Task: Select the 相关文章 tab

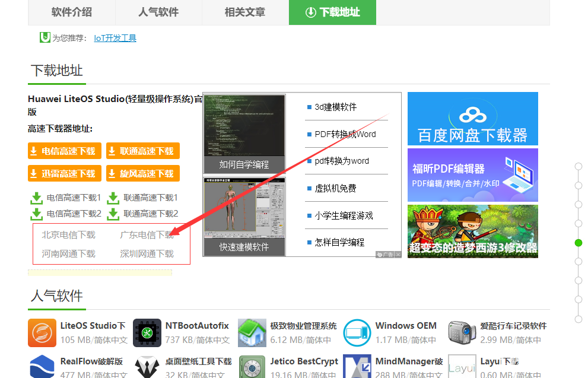Action: pyautogui.click(x=245, y=12)
